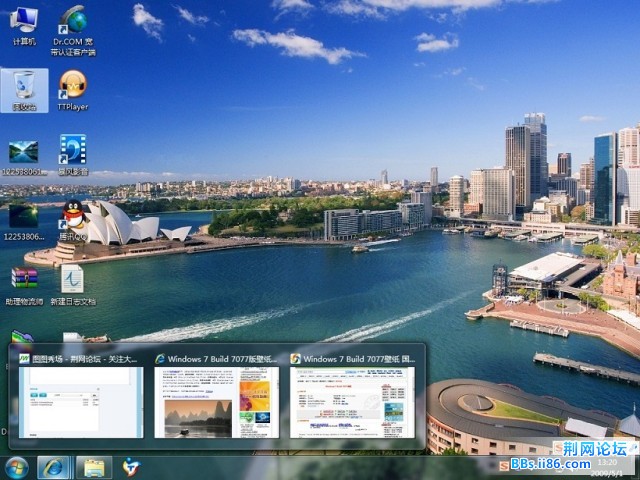The image size is (640, 480).
Task: Open Windows Explorer folder from taskbar
Action: [94, 467]
